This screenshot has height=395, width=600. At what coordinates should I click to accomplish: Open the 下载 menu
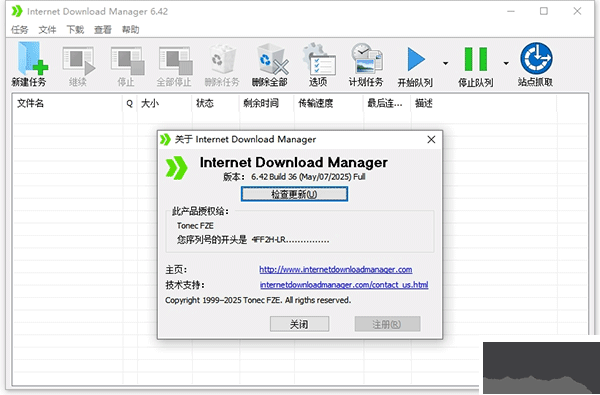tap(75, 29)
